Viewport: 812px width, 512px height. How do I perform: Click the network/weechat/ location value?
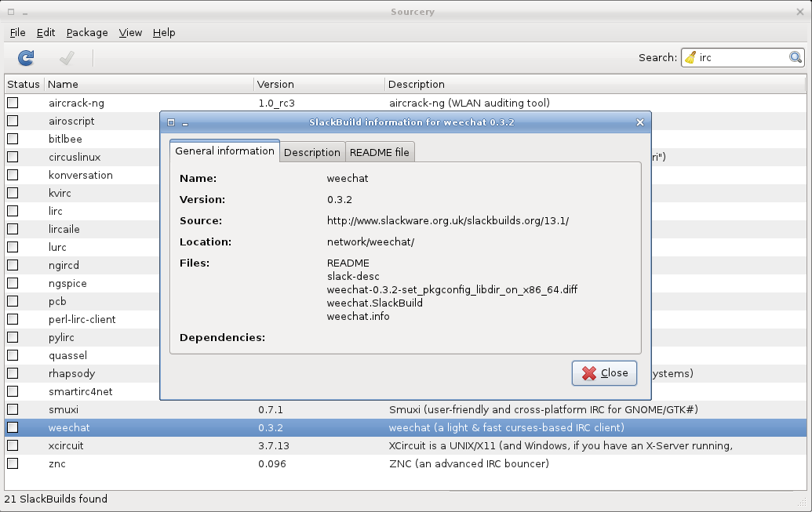(371, 242)
